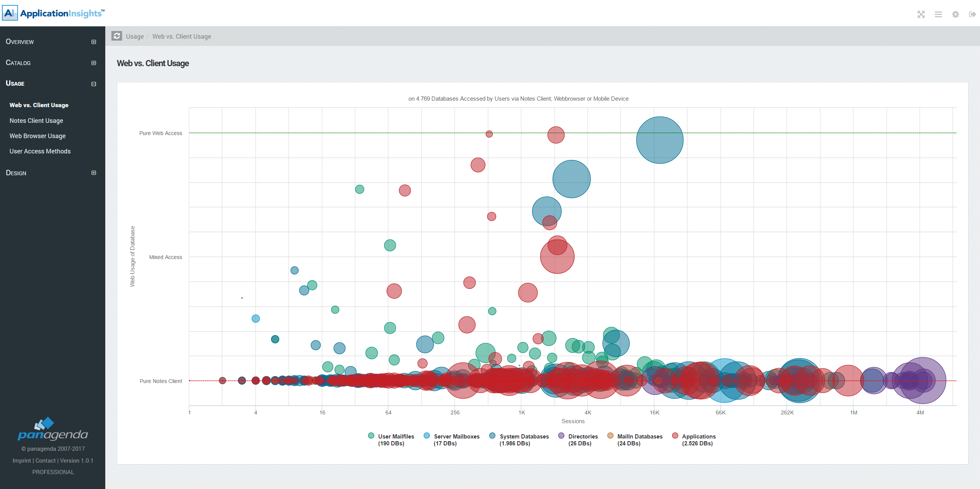Open the hamburger menu icon
This screenshot has height=489, width=980.
[x=938, y=15]
